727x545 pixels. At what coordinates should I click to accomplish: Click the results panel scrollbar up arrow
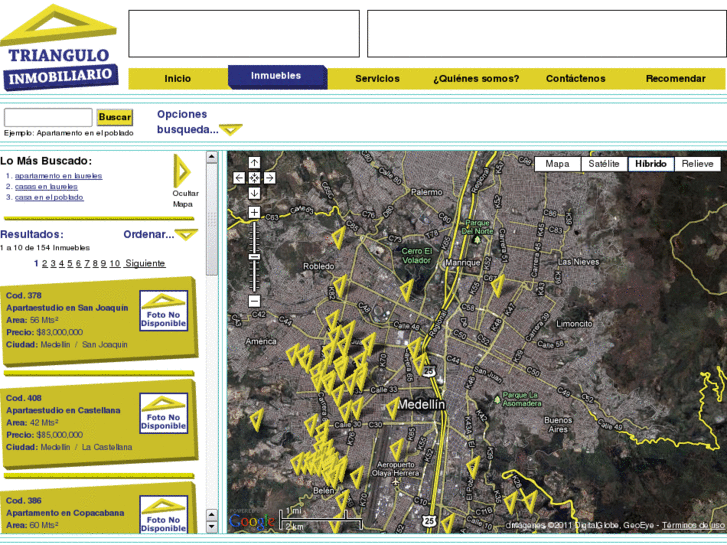point(211,157)
